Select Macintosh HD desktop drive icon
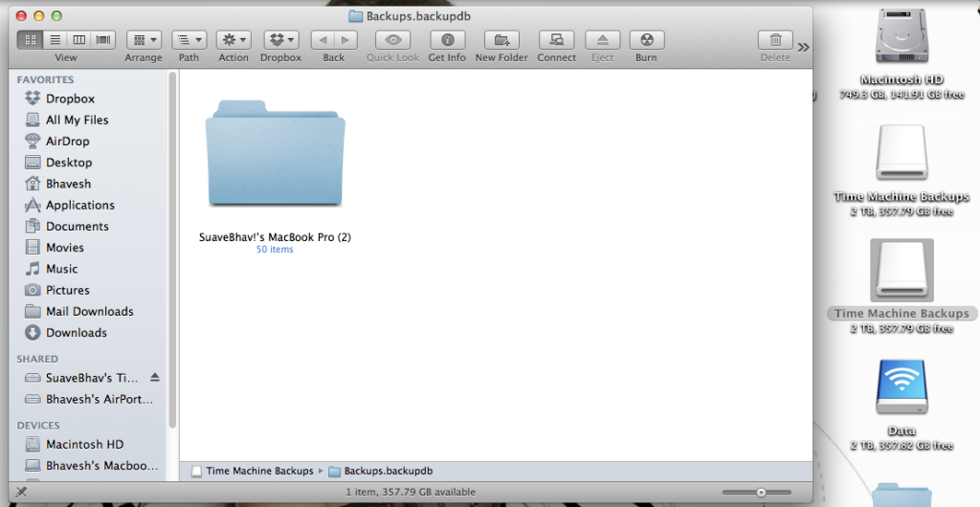This screenshot has height=507, width=980. click(x=902, y=36)
